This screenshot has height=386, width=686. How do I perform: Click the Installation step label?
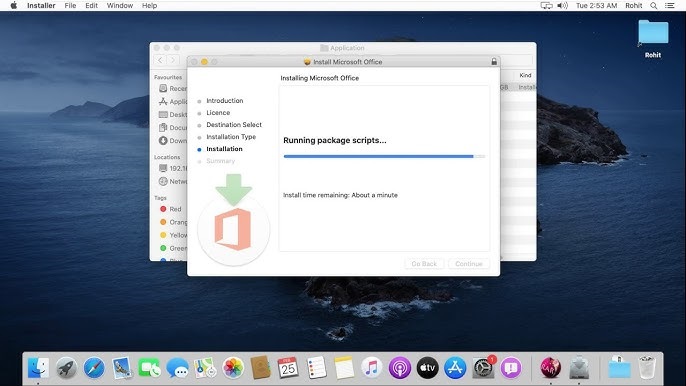224,149
